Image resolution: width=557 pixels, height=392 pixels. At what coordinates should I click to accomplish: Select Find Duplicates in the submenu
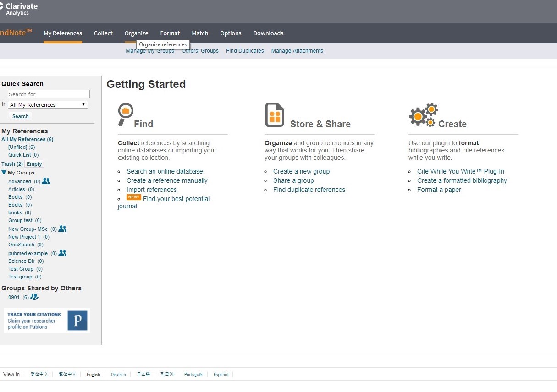pos(245,51)
